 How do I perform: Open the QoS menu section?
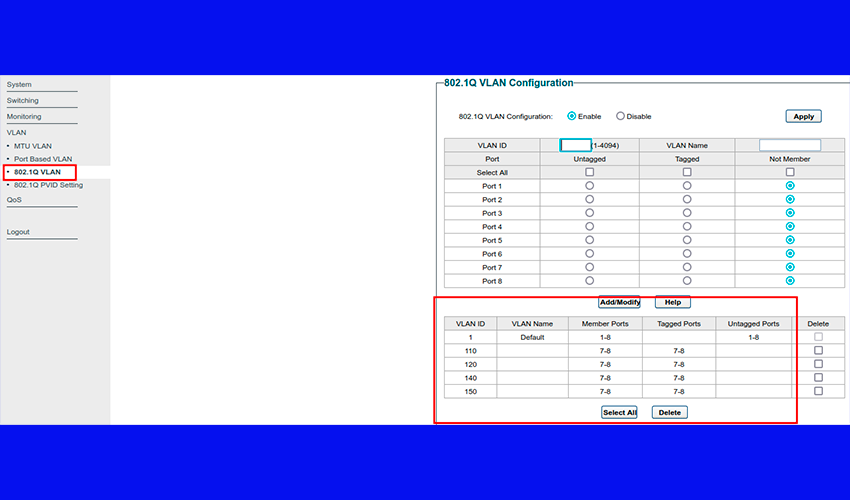14,200
